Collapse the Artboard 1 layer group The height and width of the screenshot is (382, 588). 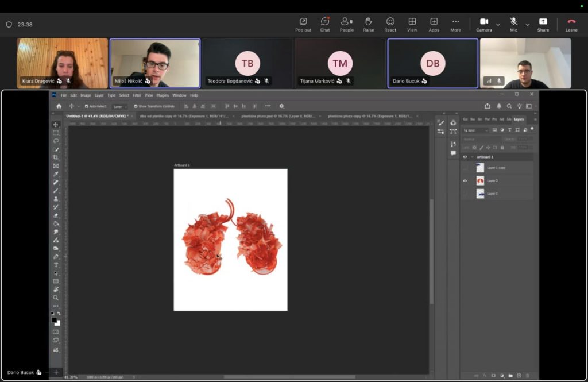coord(472,157)
